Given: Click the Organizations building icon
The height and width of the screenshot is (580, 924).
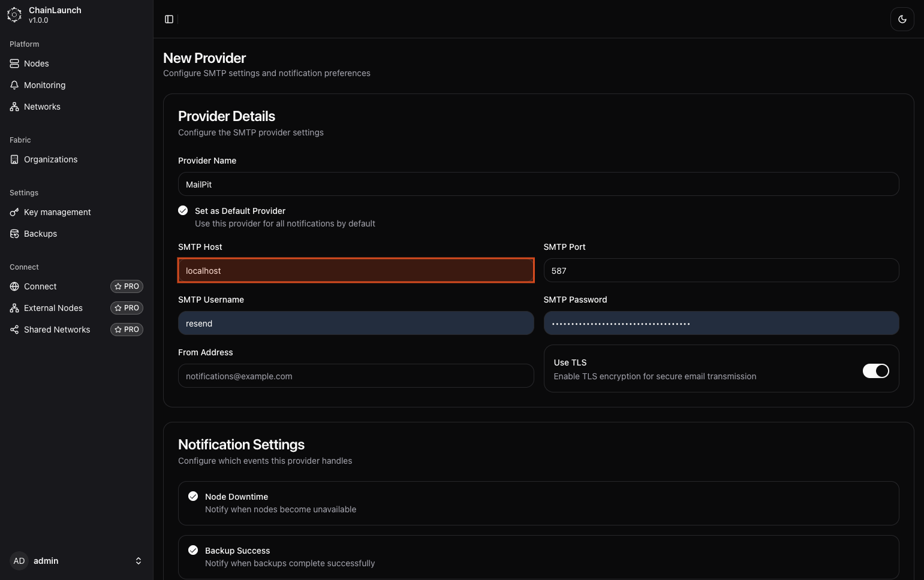Looking at the screenshot, I should [14, 159].
